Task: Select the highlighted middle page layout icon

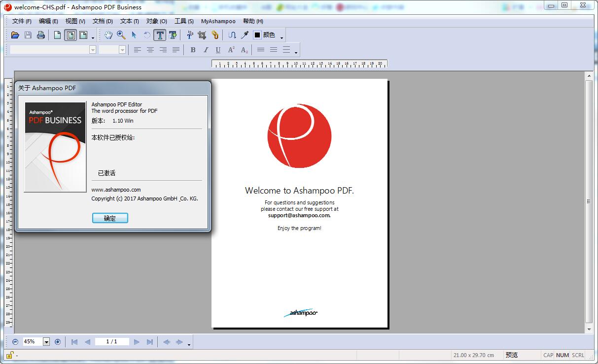Action: 70,35
